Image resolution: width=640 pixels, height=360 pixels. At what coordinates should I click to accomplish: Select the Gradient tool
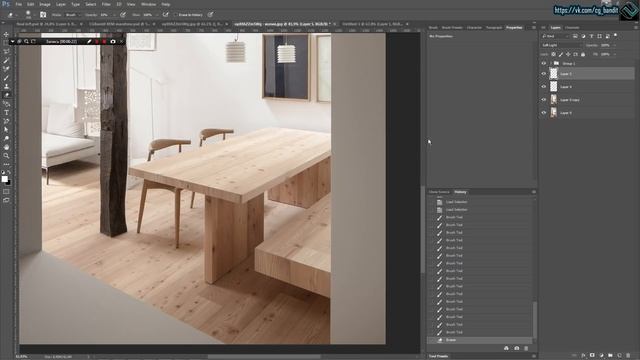coord(6,104)
